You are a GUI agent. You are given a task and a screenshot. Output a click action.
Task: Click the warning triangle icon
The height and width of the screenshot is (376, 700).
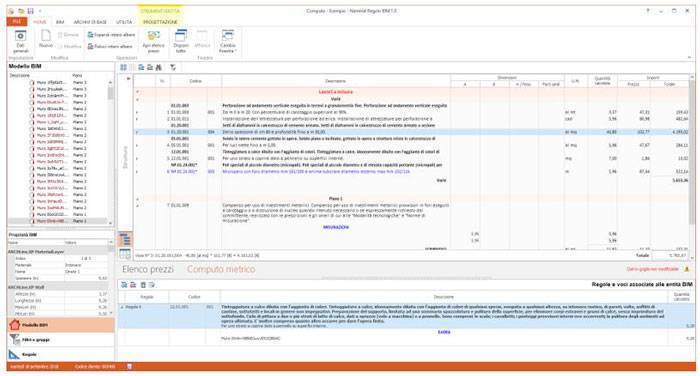coord(687,269)
